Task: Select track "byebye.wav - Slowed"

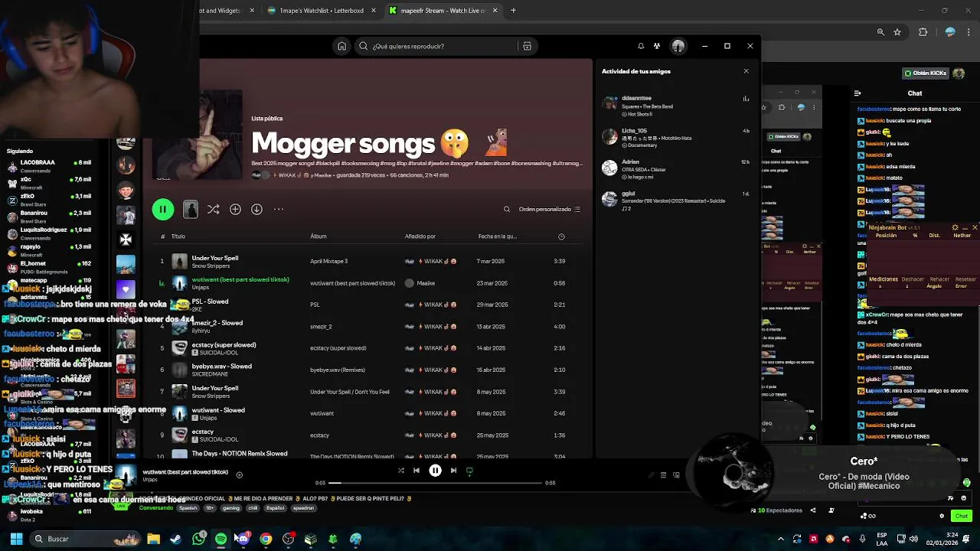Action: 221,366
